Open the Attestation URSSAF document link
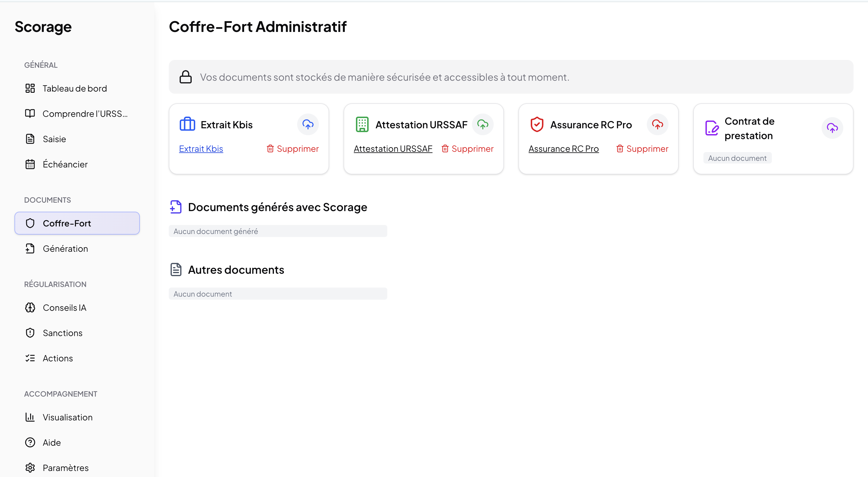Image resolution: width=868 pixels, height=477 pixels. click(393, 148)
